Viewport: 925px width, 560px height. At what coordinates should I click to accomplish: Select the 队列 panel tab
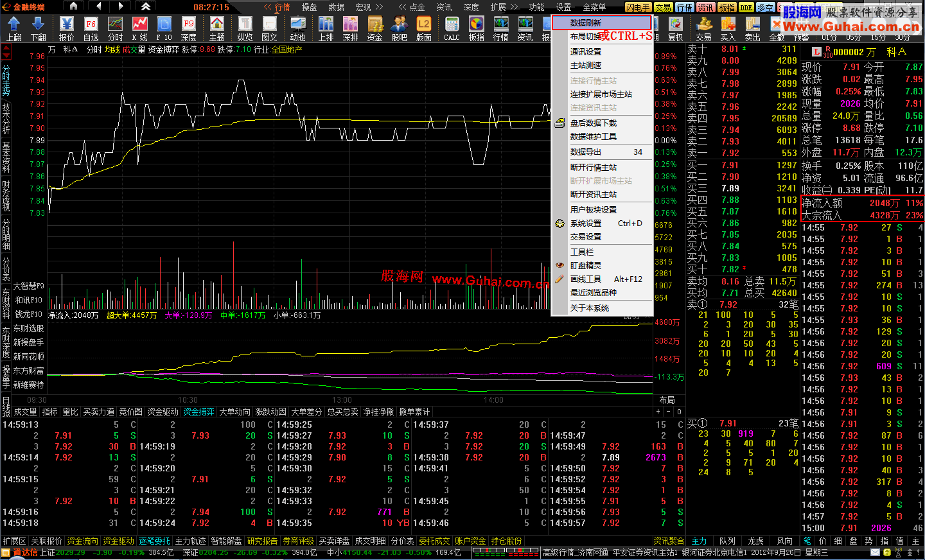[x=728, y=541]
